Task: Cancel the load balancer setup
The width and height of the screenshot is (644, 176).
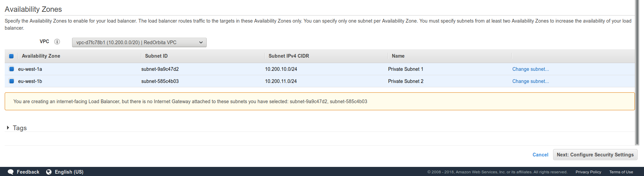Action: click(540, 155)
